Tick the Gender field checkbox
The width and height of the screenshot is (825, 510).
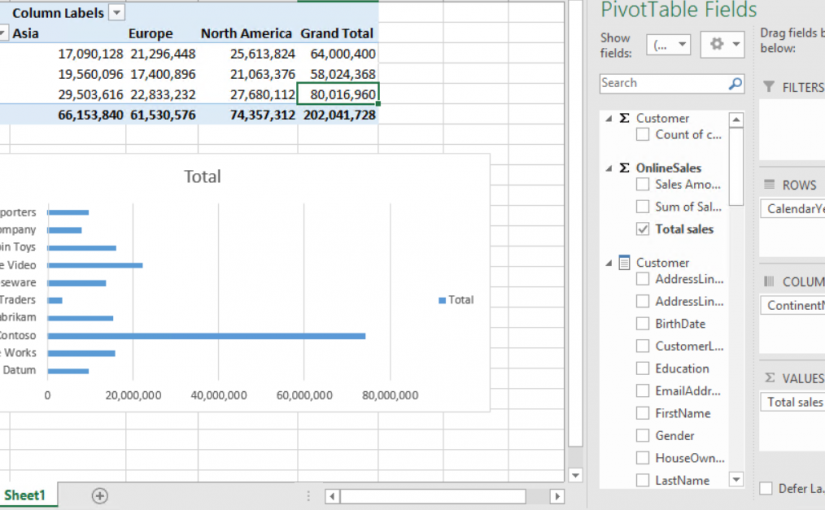(x=642, y=436)
